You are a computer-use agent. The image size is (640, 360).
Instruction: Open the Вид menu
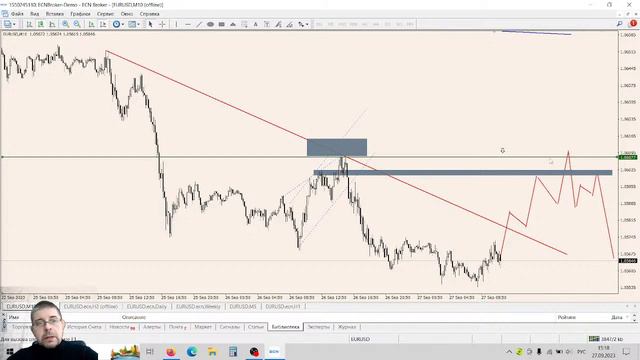[x=35, y=14]
